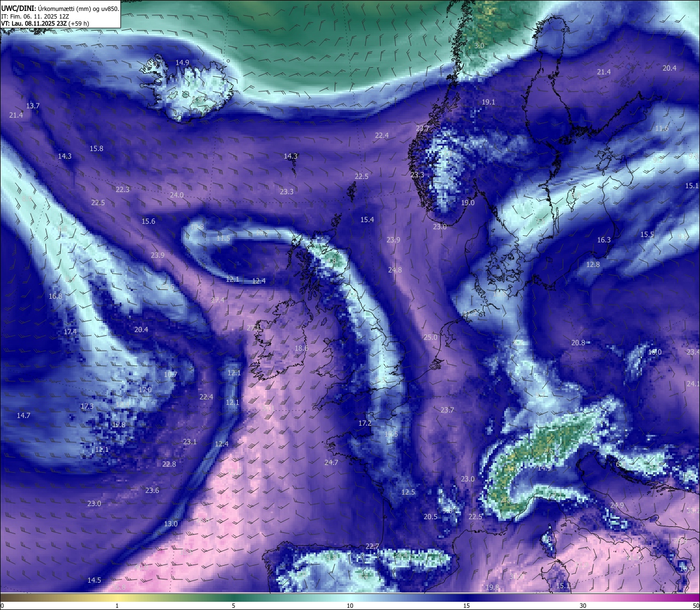Click the 17.3 value label
This screenshot has width=700, height=610.
87,407
